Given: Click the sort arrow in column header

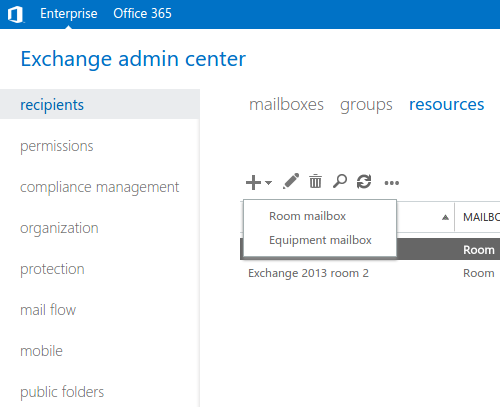Looking at the screenshot, I should coord(445,218).
